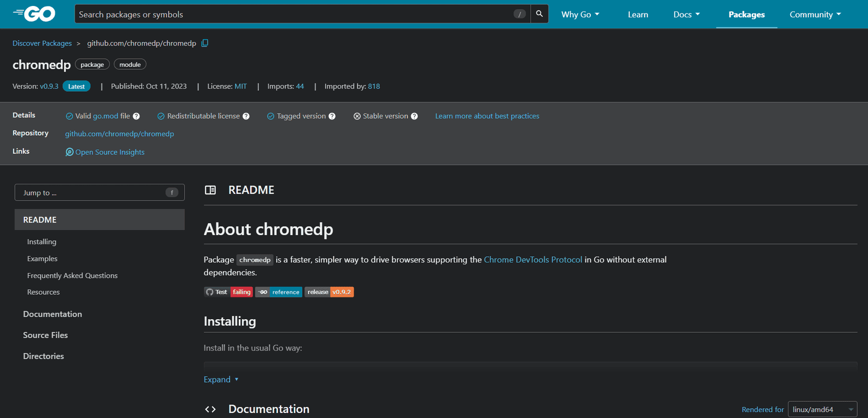868x418 pixels.
Task: Jump to Examples section in sidebar
Action: 42,259
